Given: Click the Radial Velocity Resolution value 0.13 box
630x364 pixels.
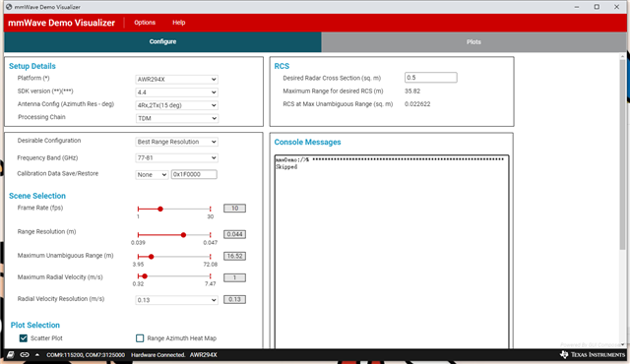Looking at the screenshot, I should click(234, 299).
